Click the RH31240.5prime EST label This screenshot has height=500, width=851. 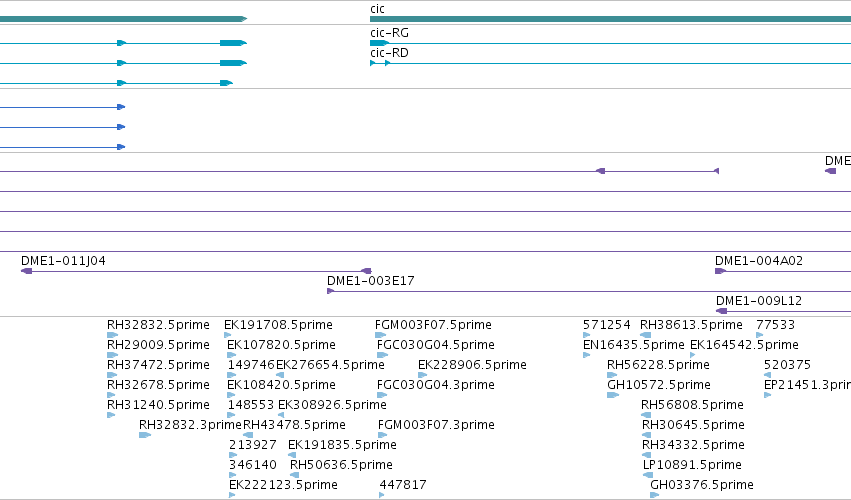[x=158, y=405]
